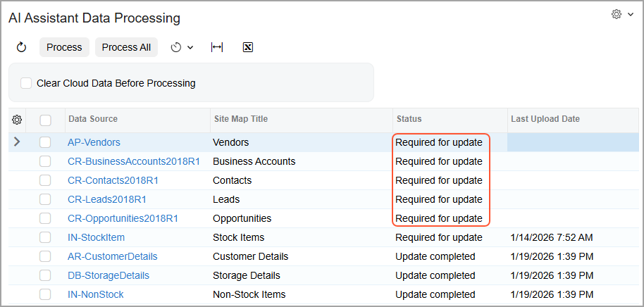644x307 pixels.
Task: Open the DB-StorageDetails link
Action: click(109, 275)
